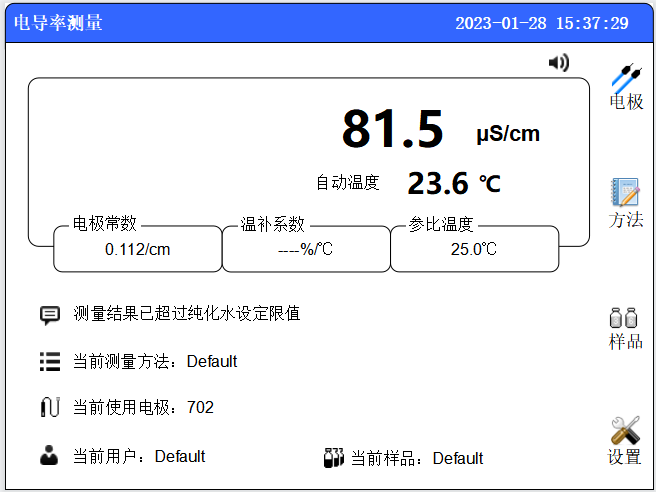This screenshot has width=656, height=492.
Task: Select the 电极常数 0.112/cm box
Action: 138,249
